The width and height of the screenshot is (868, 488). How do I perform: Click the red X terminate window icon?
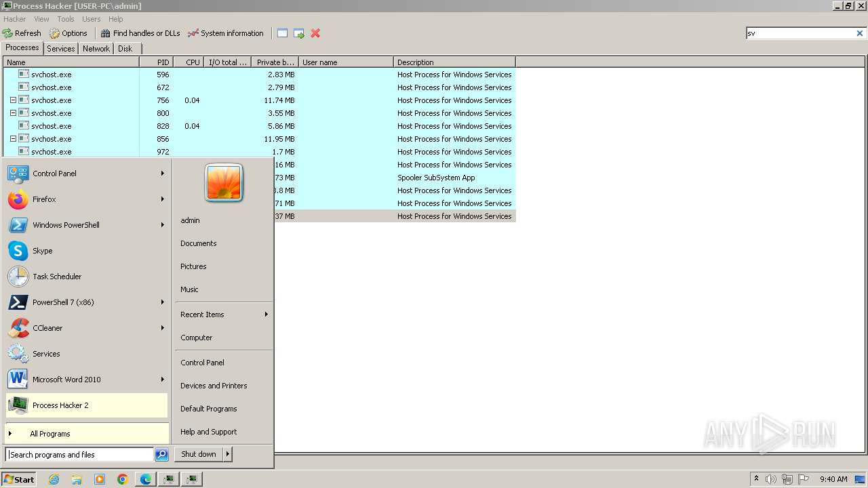point(315,33)
